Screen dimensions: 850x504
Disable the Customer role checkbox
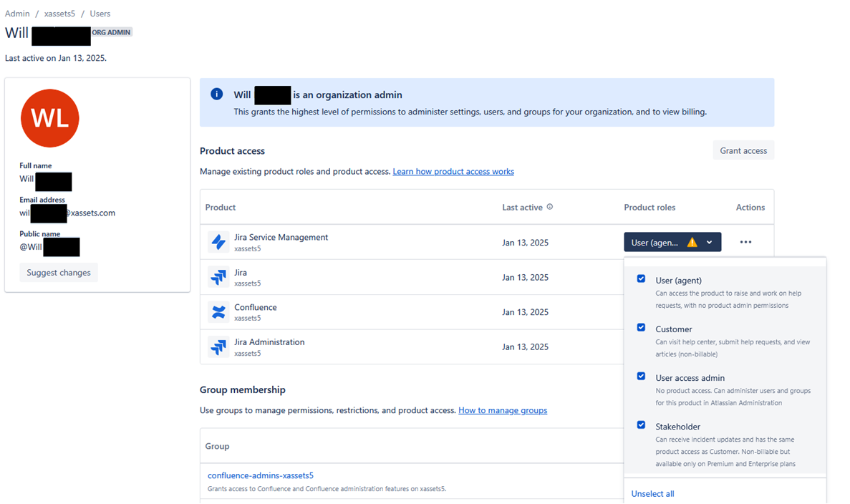640,327
